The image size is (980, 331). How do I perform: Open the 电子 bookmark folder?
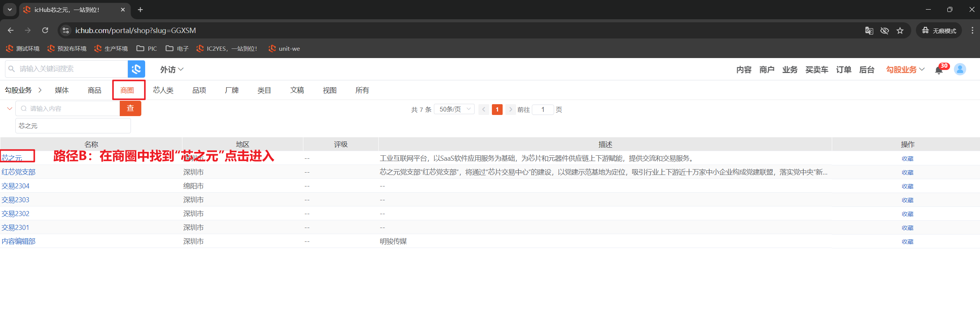click(177, 48)
